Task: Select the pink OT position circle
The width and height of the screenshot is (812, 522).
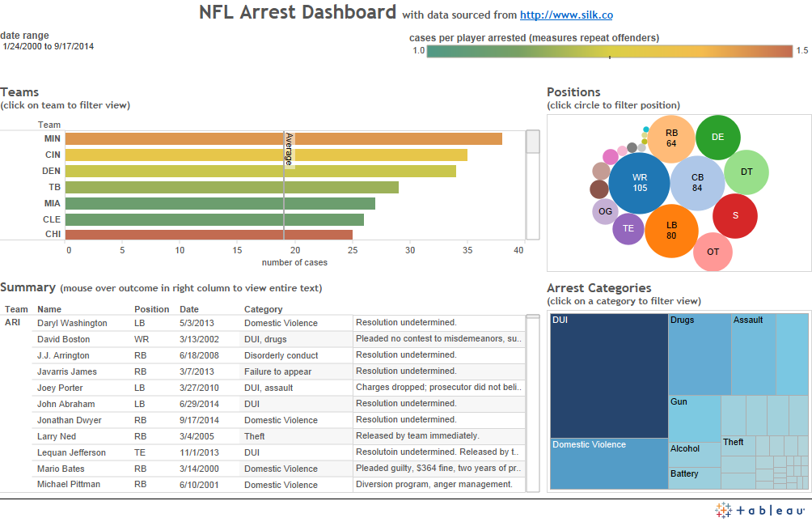Action: tap(712, 253)
